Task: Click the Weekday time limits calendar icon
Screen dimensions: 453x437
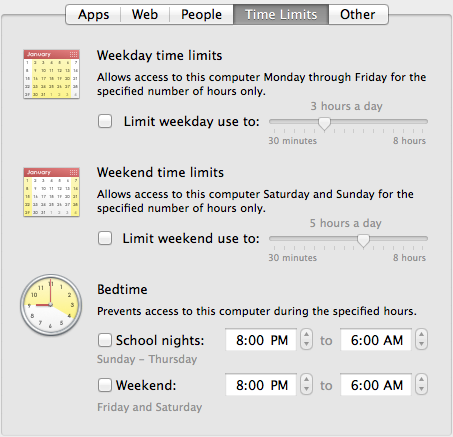Action: pos(51,74)
